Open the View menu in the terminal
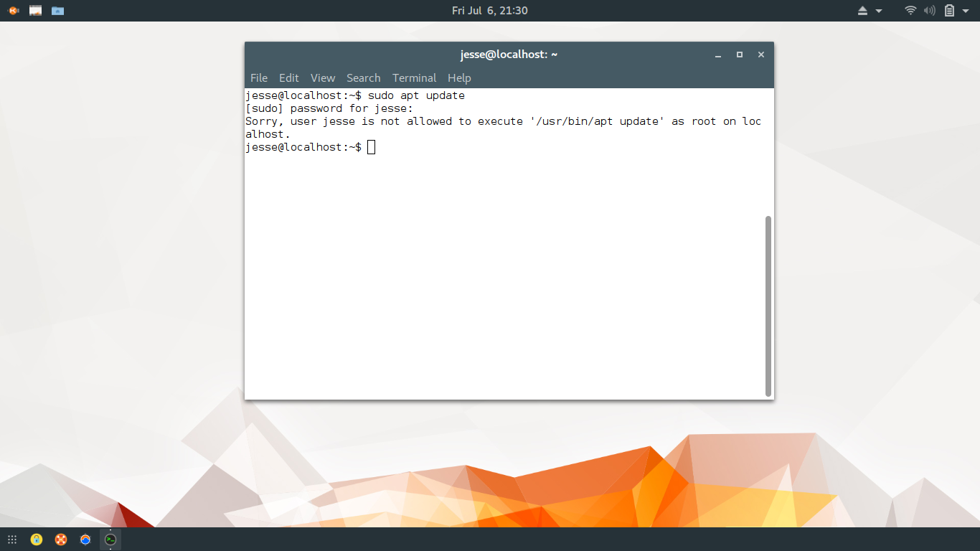The height and width of the screenshot is (551, 980). pyautogui.click(x=323, y=77)
